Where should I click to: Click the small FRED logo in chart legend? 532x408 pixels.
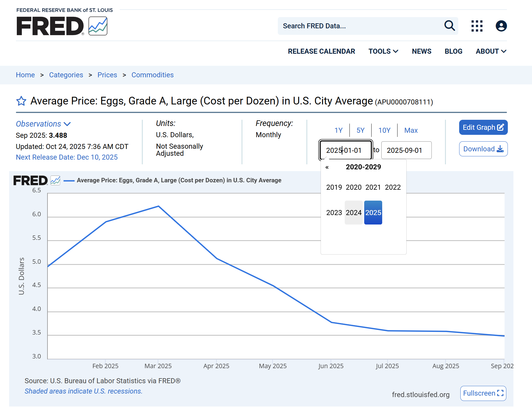point(37,180)
